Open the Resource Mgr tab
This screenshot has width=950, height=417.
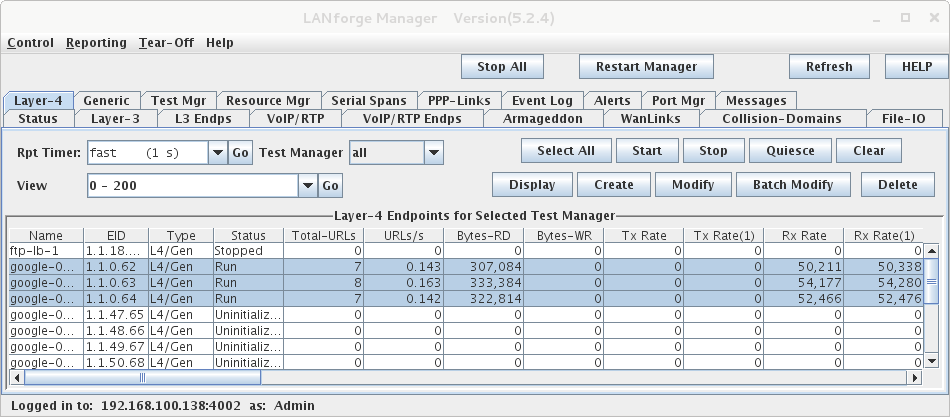(x=268, y=101)
